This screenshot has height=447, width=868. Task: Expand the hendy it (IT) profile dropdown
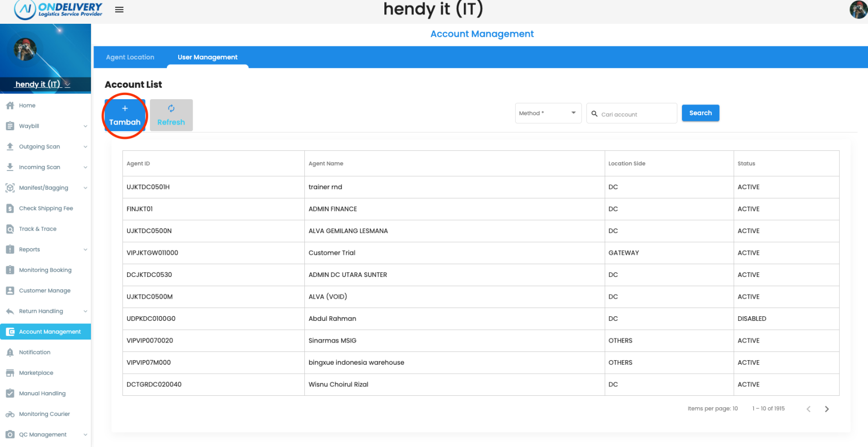pyautogui.click(x=67, y=84)
